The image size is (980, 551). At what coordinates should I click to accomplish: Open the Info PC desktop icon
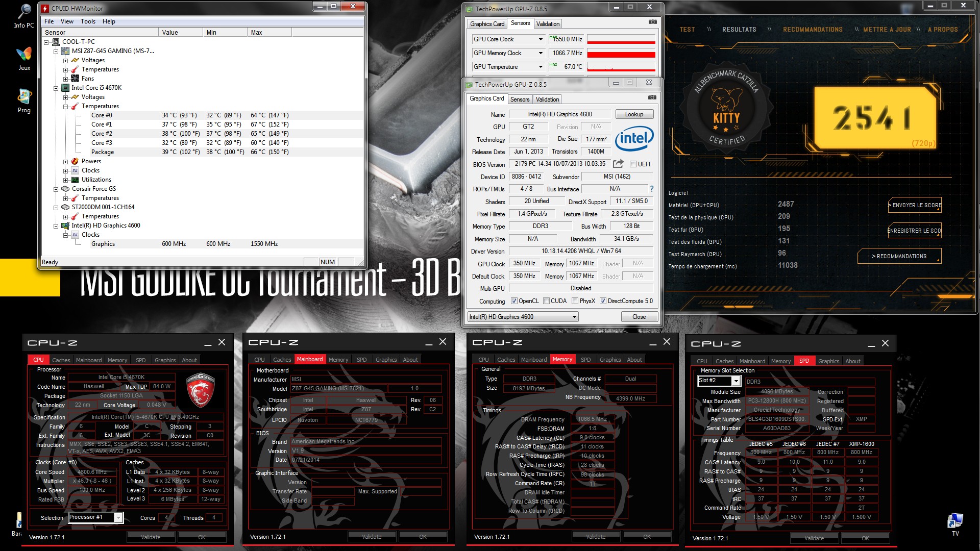pyautogui.click(x=24, y=16)
